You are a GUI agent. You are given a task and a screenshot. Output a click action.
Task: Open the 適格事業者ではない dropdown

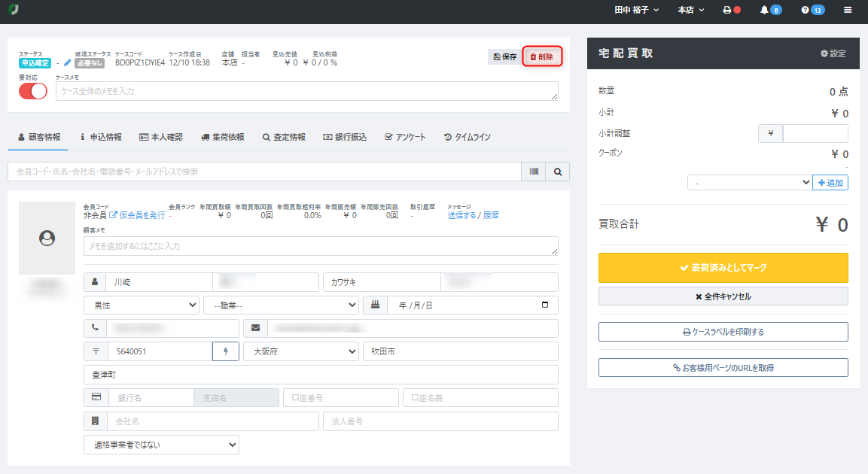point(161,445)
